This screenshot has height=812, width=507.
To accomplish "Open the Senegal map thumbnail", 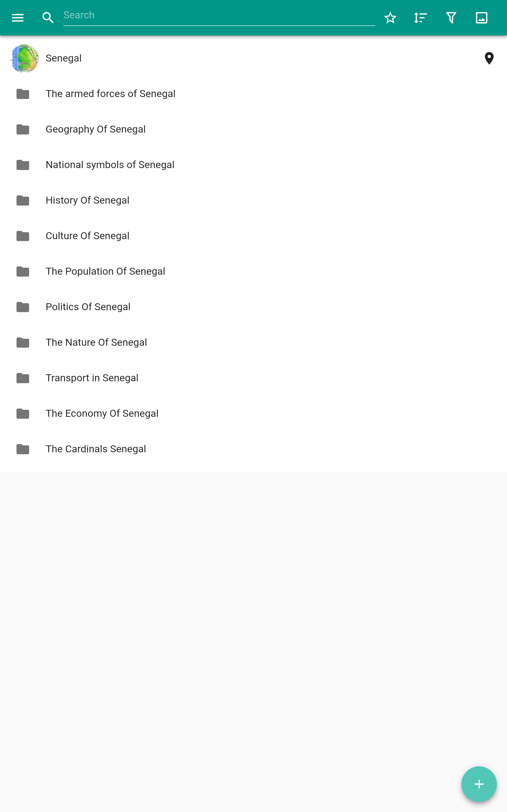I will click(25, 58).
